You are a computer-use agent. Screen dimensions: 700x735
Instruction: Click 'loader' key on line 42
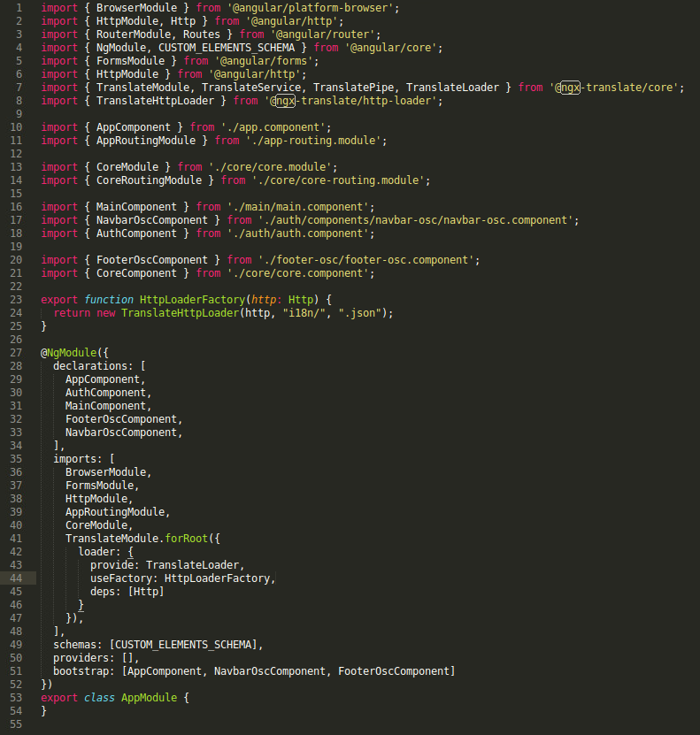(96, 552)
